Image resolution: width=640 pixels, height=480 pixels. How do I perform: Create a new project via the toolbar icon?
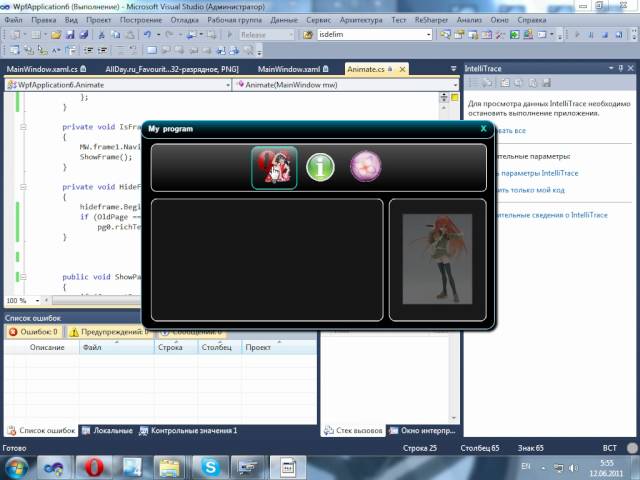16,35
